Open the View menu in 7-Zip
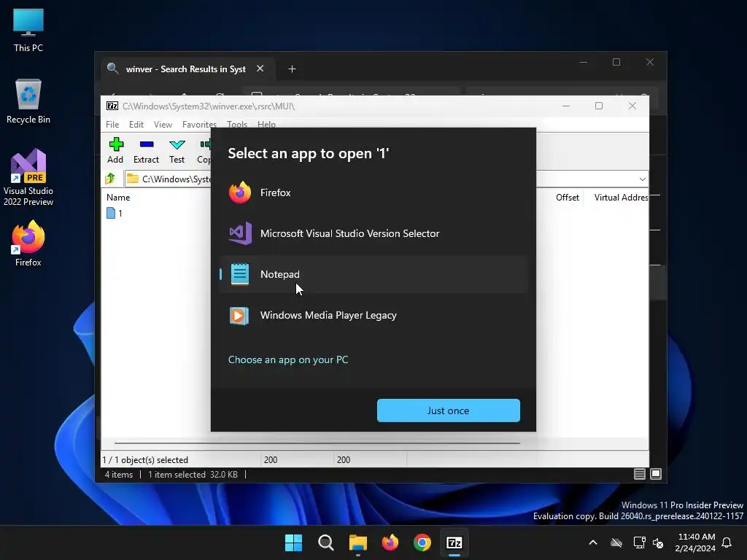Viewport: 747px width, 560px height. click(x=163, y=124)
